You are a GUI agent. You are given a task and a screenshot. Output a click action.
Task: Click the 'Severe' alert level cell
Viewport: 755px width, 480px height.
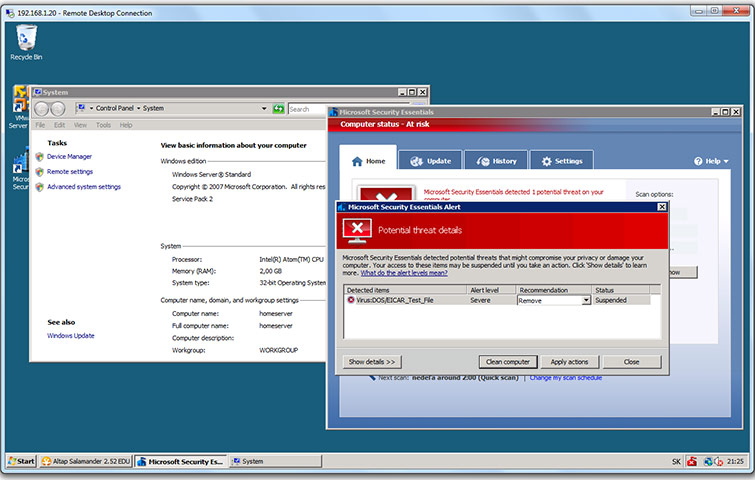pos(480,300)
